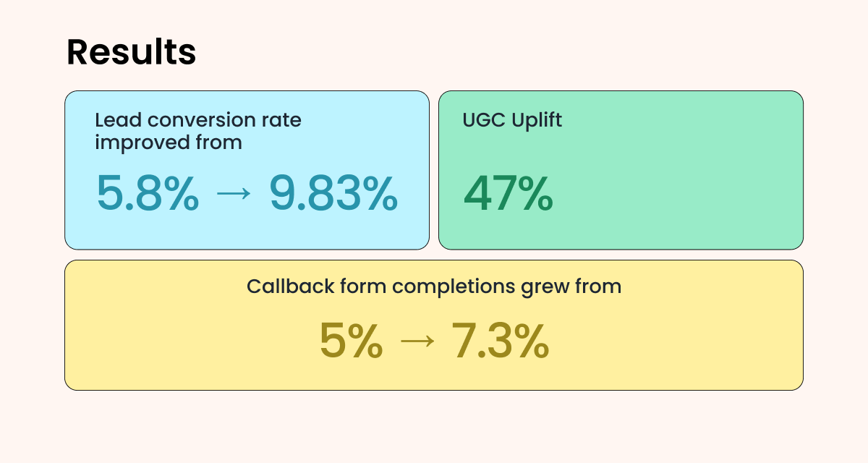The image size is (868, 463).
Task: Select the 7.3% callback completion value
Action: point(500,342)
